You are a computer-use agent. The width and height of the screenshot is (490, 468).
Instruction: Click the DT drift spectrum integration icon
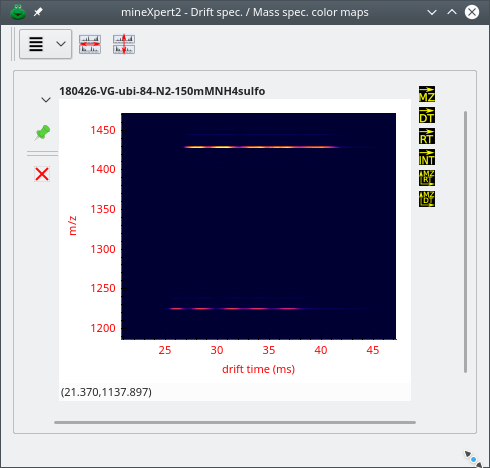(427, 115)
